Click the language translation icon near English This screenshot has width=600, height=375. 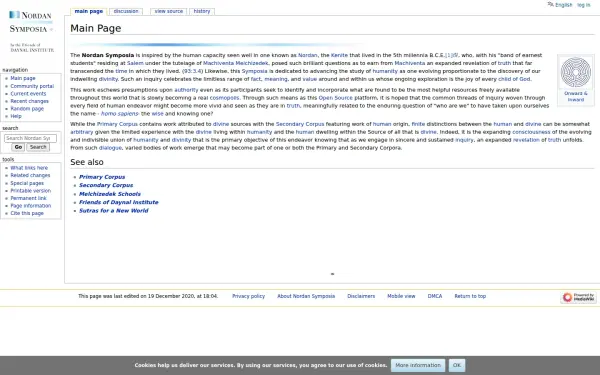550,5
